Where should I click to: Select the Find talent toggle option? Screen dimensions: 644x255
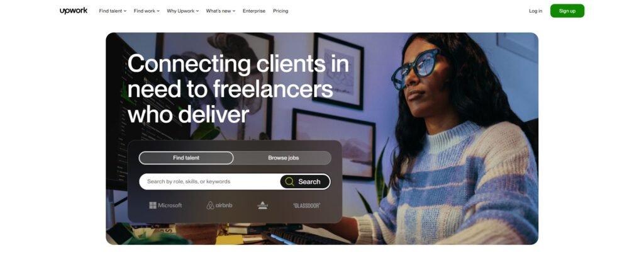[x=186, y=158]
